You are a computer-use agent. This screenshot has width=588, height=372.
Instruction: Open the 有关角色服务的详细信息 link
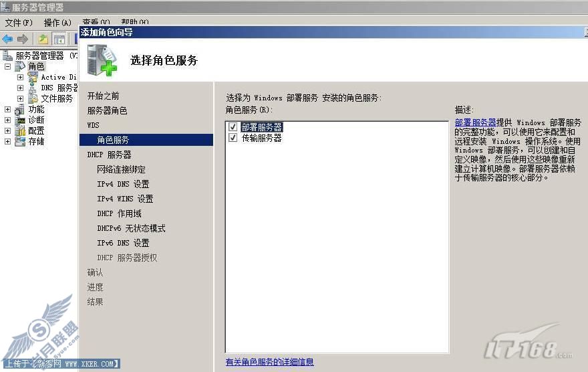pos(270,362)
